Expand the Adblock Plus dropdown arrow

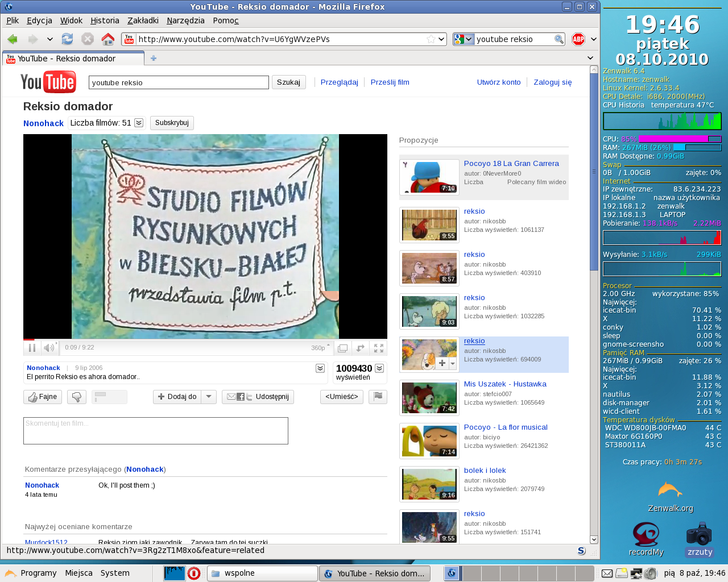pyautogui.click(x=594, y=39)
